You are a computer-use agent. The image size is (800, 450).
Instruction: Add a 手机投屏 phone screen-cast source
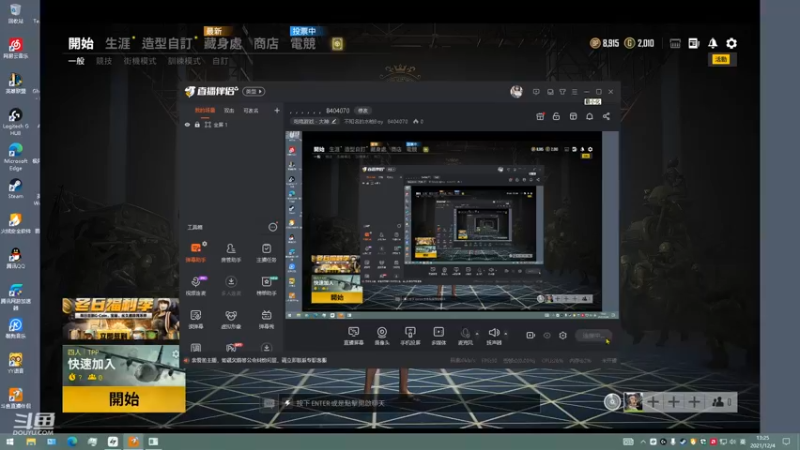[x=410, y=336]
